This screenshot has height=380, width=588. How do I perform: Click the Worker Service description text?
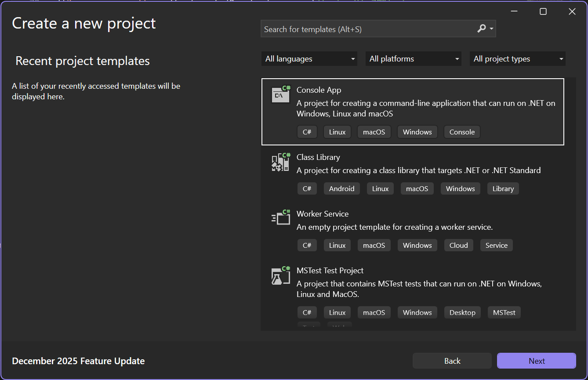tap(395, 227)
